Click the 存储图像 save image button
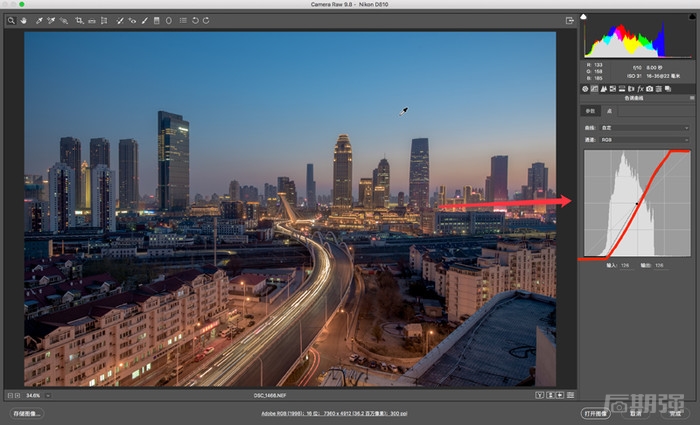700x425 pixels. [x=27, y=413]
